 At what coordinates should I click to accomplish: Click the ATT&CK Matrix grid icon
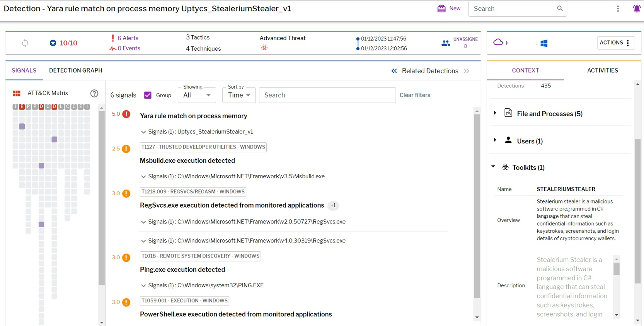[x=17, y=93]
